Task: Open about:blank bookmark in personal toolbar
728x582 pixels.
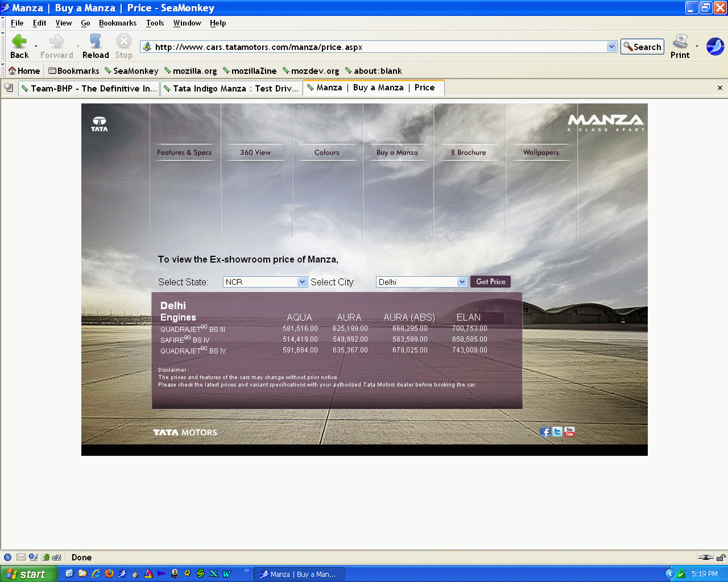Action: [374, 71]
